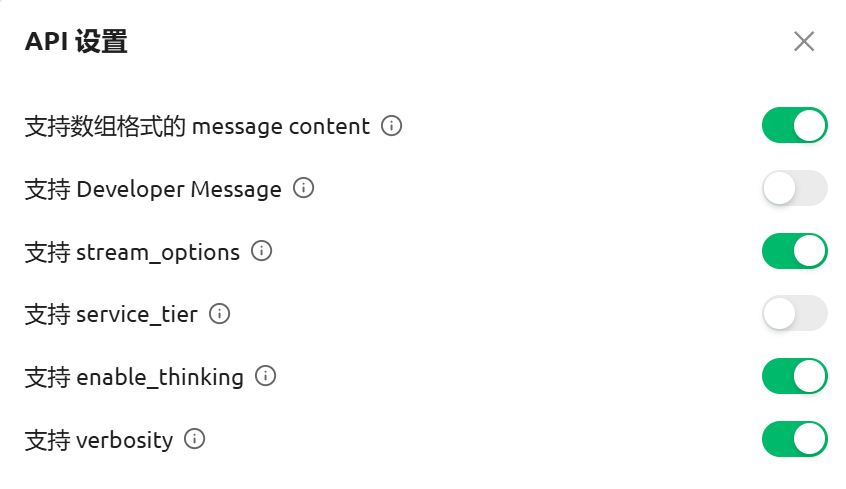Enable the Developer Message toggle
Viewport: 846px width, 489px height.
(x=794, y=188)
